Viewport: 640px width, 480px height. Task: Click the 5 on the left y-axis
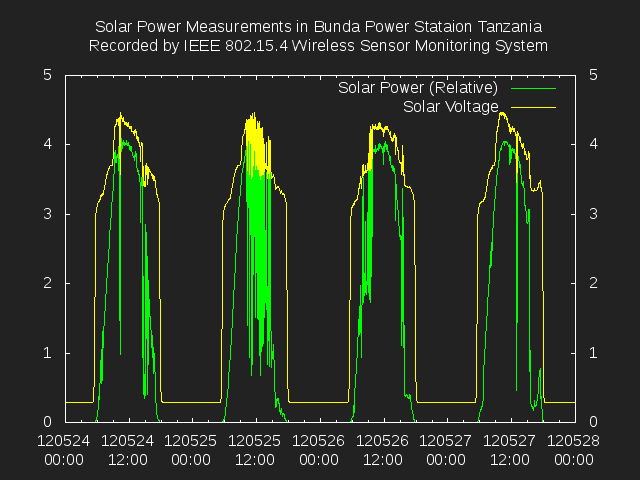[48, 75]
